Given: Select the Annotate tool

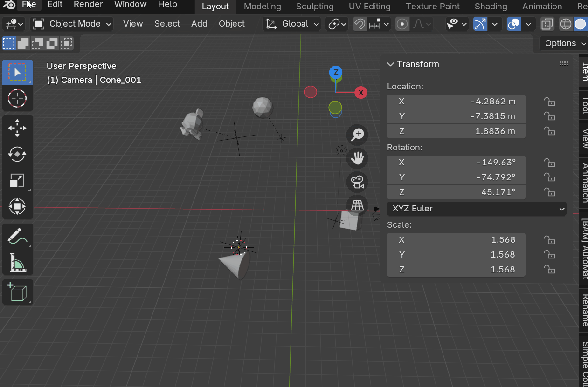Looking at the screenshot, I should pos(18,236).
